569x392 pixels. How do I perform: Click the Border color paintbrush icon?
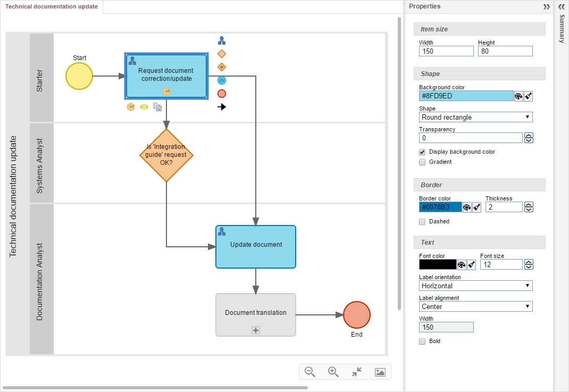click(477, 207)
